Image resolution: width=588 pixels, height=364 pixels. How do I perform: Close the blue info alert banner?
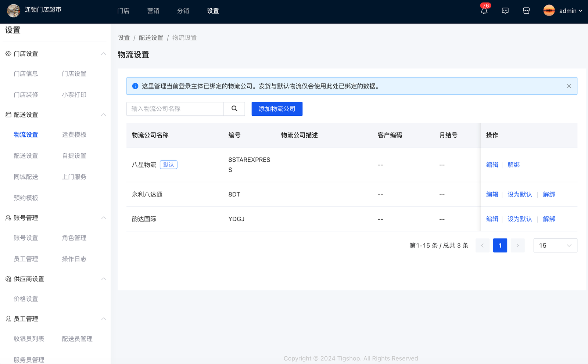pyautogui.click(x=569, y=86)
